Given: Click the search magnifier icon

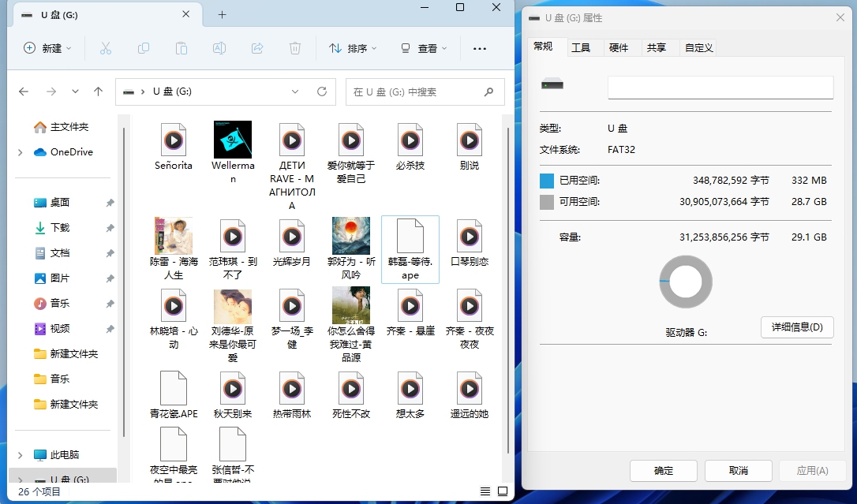Looking at the screenshot, I should pyautogui.click(x=488, y=91).
